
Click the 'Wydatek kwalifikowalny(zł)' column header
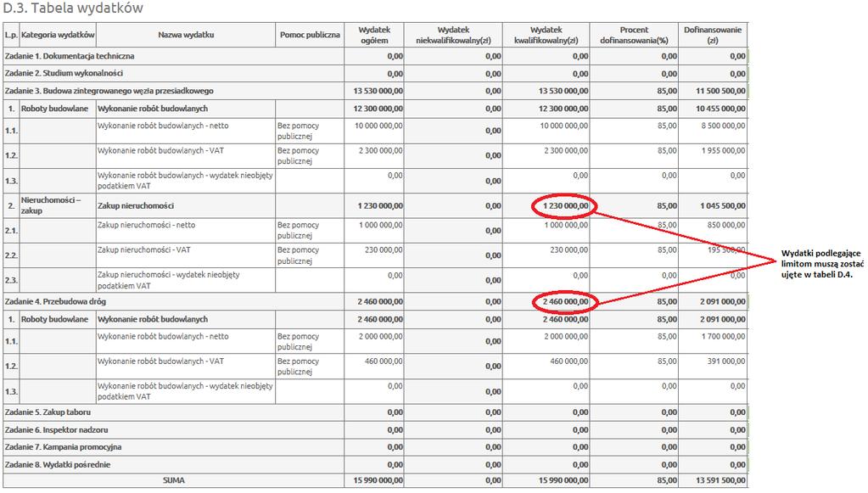pos(546,35)
